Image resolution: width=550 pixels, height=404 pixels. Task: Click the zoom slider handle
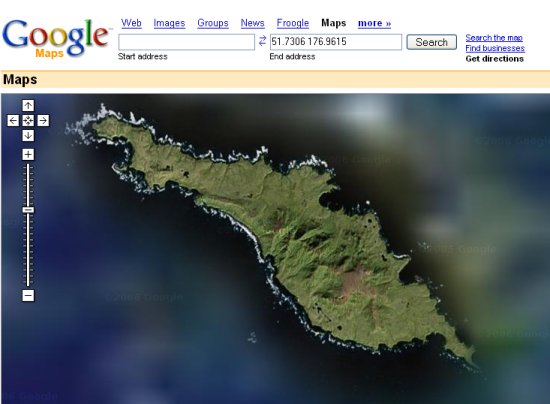(x=28, y=210)
